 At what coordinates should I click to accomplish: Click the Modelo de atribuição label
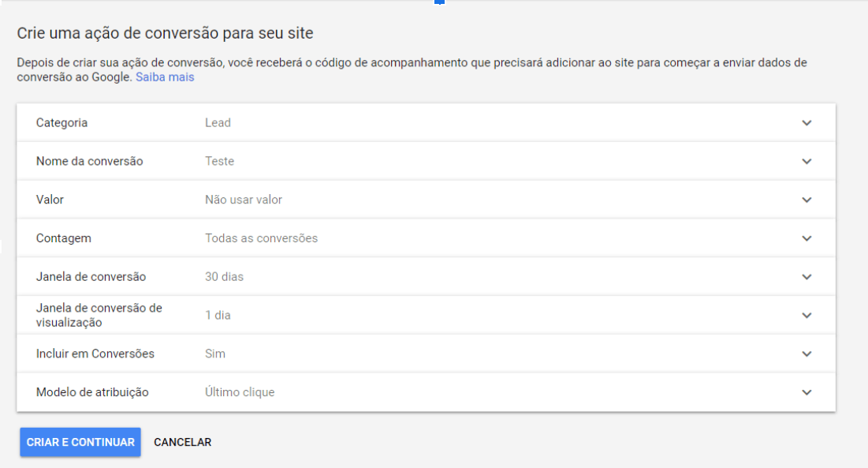click(x=92, y=392)
